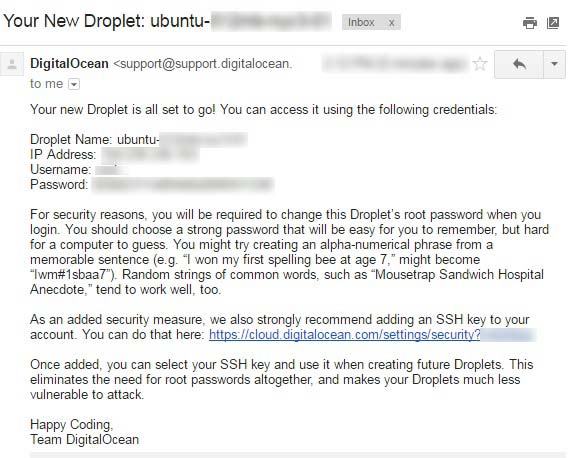Select the support@support.digitalocean sender address
Image resolution: width=576 pixels, height=458 pixels.
(203, 64)
